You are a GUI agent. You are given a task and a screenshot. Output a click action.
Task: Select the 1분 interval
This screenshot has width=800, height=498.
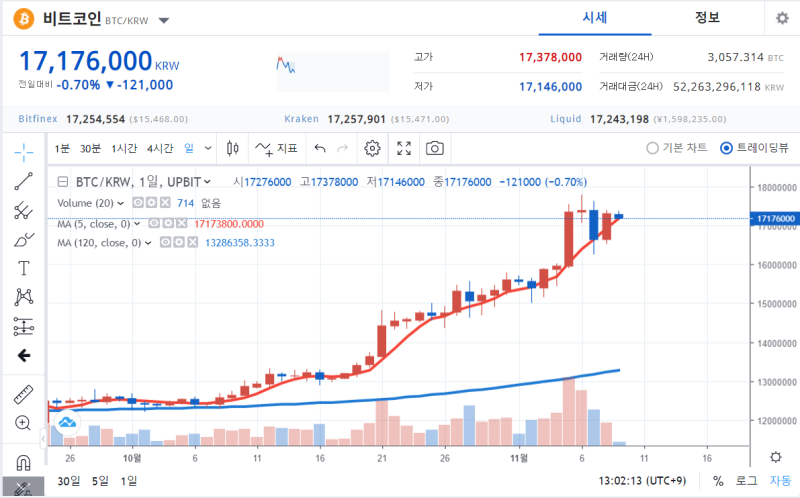point(62,148)
